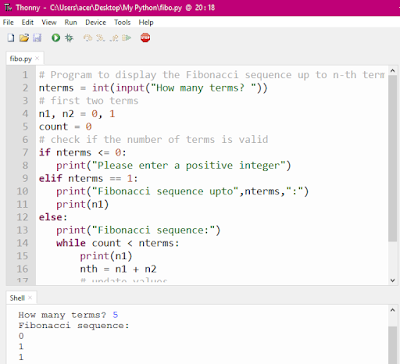Click the '# check if the number' comment
Screen dimensions: 400x364
(x=153, y=139)
